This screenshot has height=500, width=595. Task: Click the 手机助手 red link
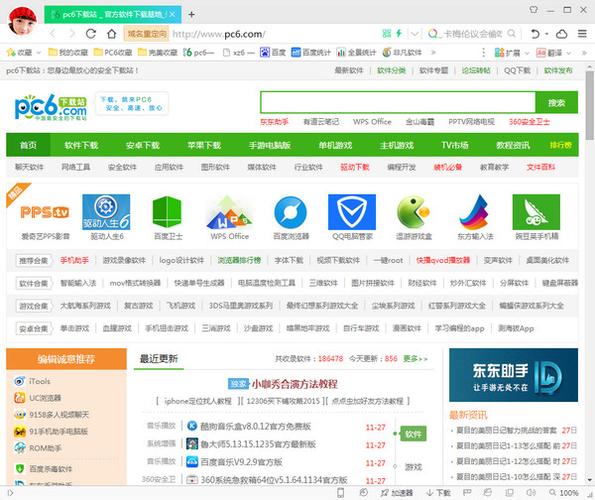(74, 260)
